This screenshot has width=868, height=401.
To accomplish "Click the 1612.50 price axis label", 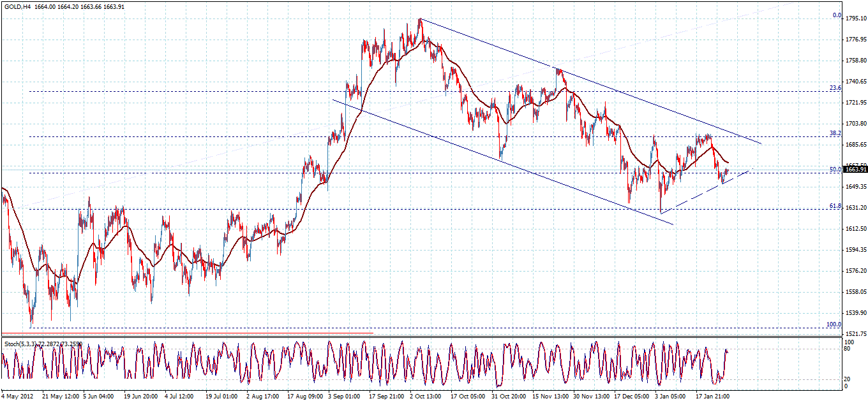I will (x=855, y=228).
